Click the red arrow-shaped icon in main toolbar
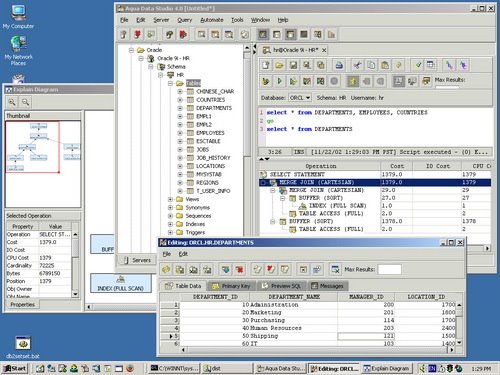Screen dimensions: 500x375 pyautogui.click(x=183, y=34)
